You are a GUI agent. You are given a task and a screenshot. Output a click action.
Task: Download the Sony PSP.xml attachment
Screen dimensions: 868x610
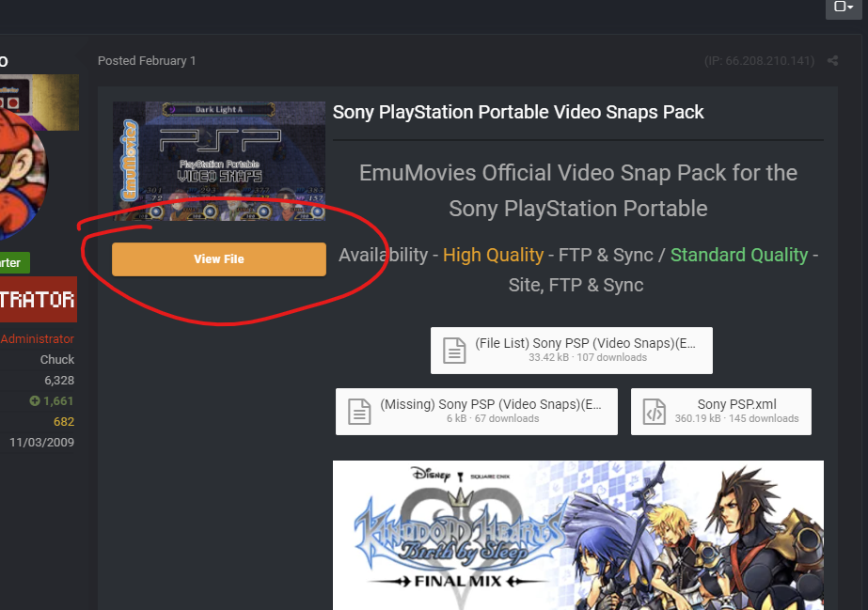click(720, 412)
